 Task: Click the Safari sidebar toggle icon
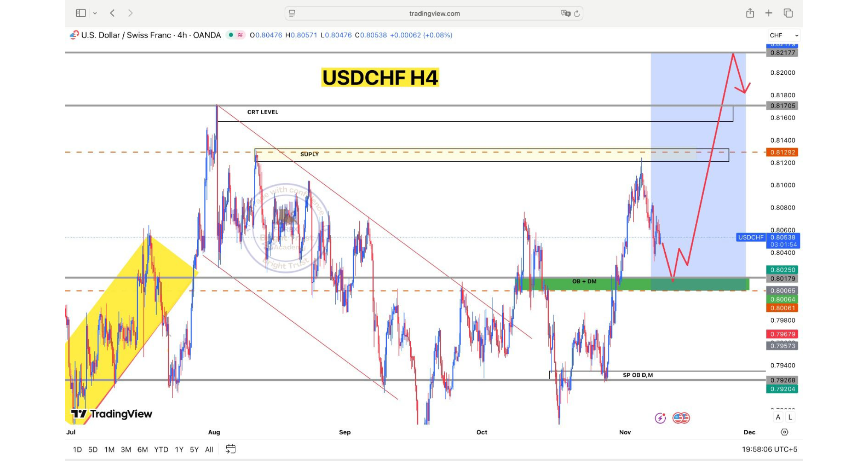pos(81,13)
